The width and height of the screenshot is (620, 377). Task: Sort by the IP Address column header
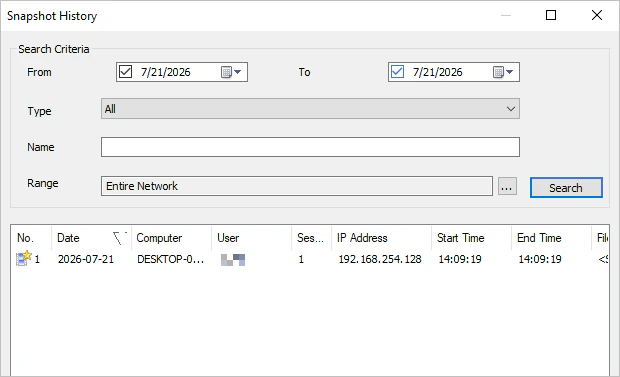pos(382,238)
